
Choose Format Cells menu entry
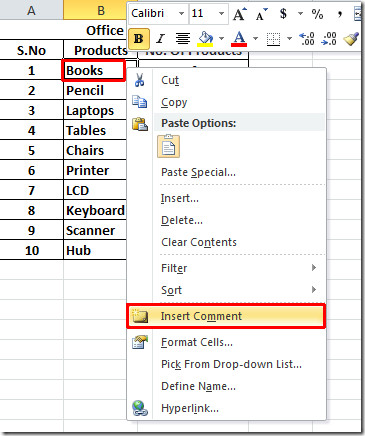point(197,342)
